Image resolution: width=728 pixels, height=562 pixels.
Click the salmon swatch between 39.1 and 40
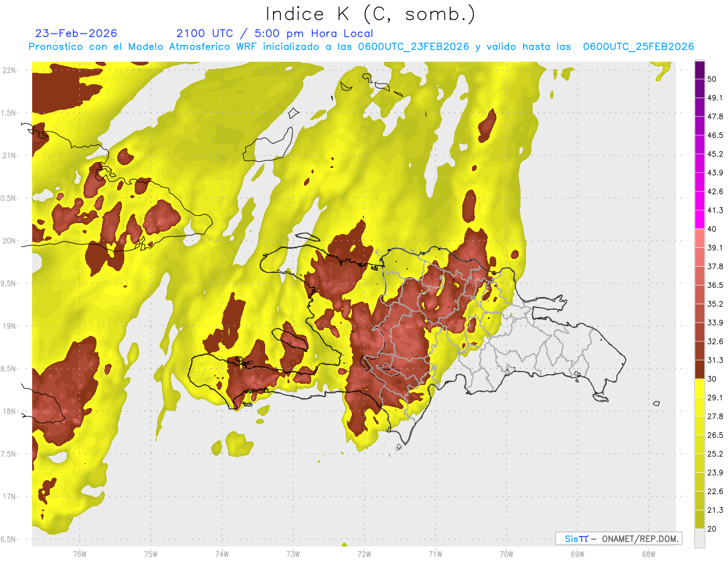click(699, 238)
